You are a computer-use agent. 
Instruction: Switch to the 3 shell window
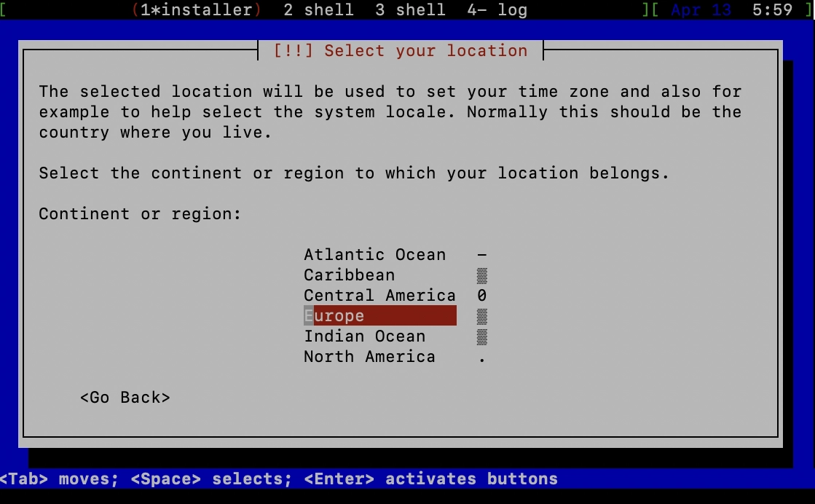pyautogui.click(x=410, y=10)
